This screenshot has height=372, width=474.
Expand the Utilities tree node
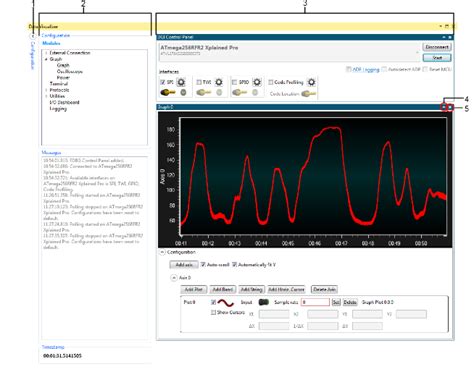point(46,96)
